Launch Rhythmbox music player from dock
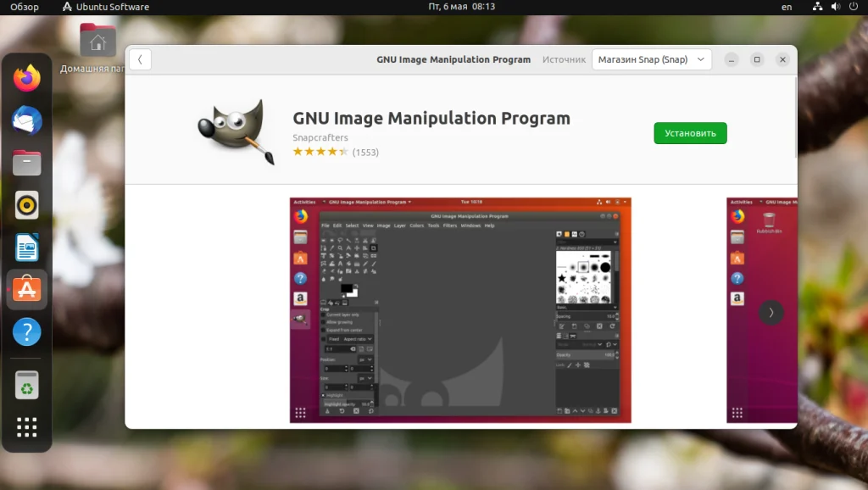 (26, 204)
